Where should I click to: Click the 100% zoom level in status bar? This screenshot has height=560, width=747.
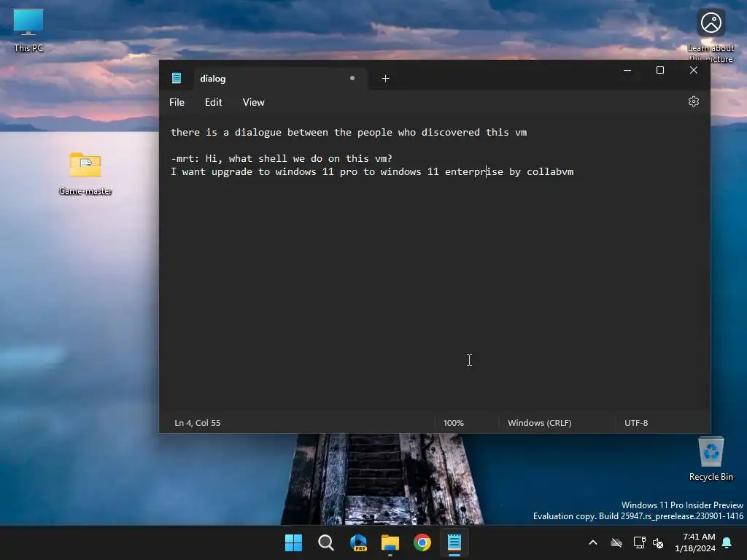click(453, 423)
